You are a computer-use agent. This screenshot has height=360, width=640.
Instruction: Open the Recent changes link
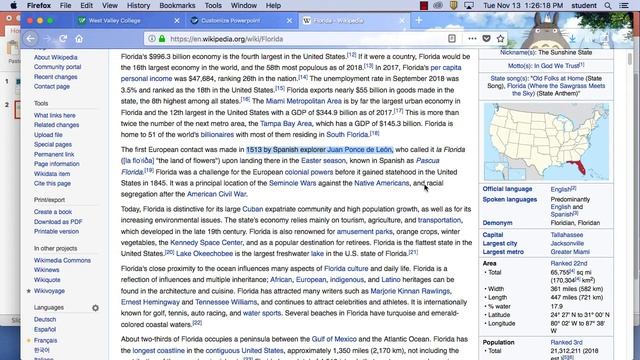click(x=56, y=77)
